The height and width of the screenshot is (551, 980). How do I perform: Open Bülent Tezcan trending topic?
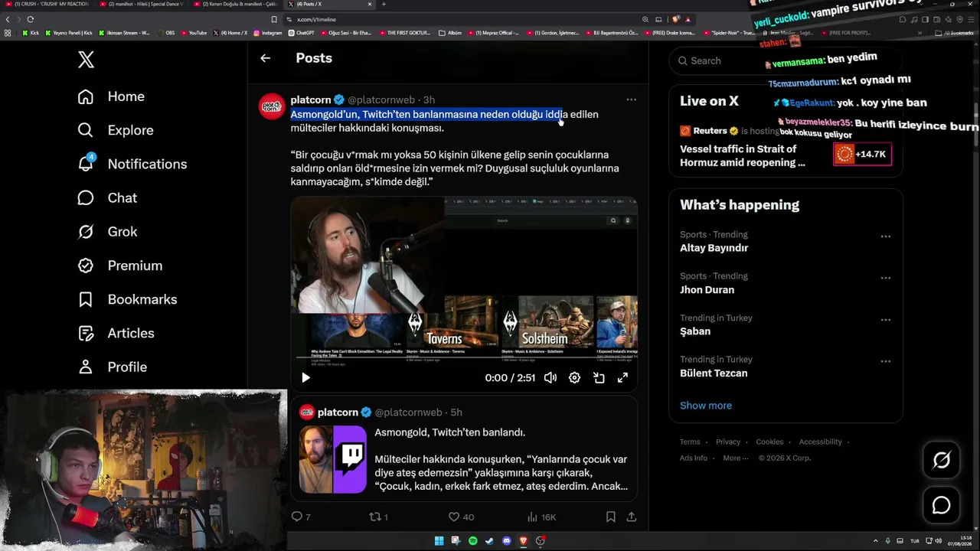(714, 373)
